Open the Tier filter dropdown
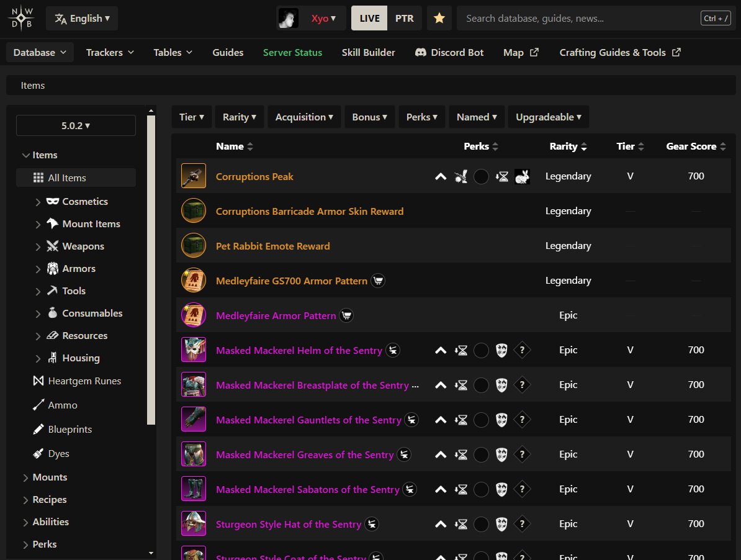Screen dimensions: 741x560 (x=191, y=117)
